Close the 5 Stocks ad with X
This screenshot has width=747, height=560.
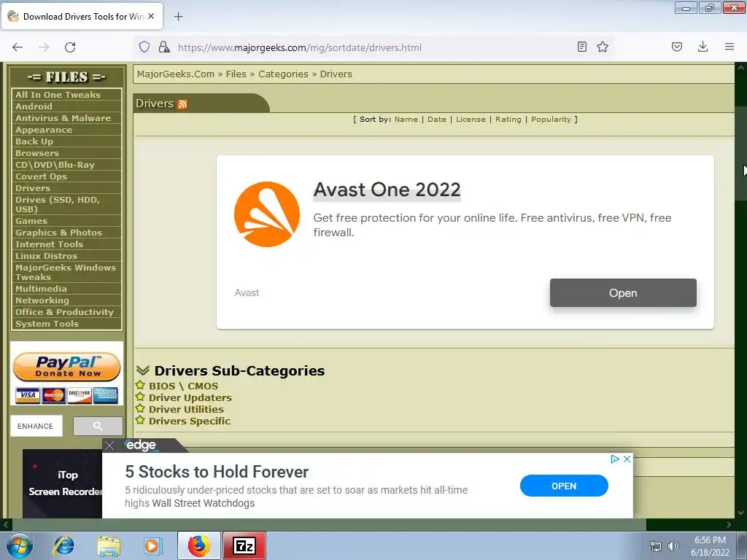(627, 459)
